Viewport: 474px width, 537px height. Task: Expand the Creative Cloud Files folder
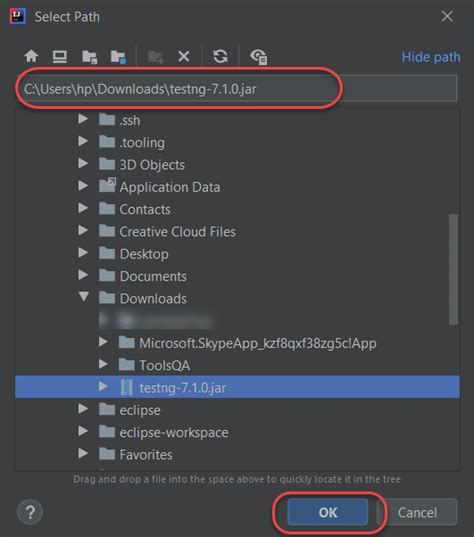point(83,230)
